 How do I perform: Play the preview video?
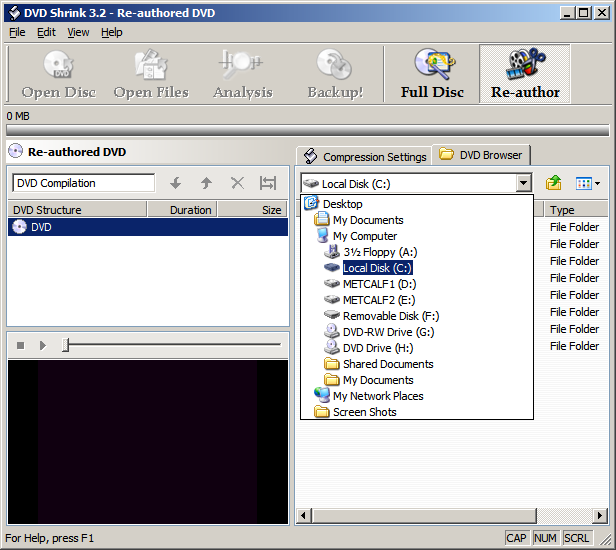[x=42, y=345]
